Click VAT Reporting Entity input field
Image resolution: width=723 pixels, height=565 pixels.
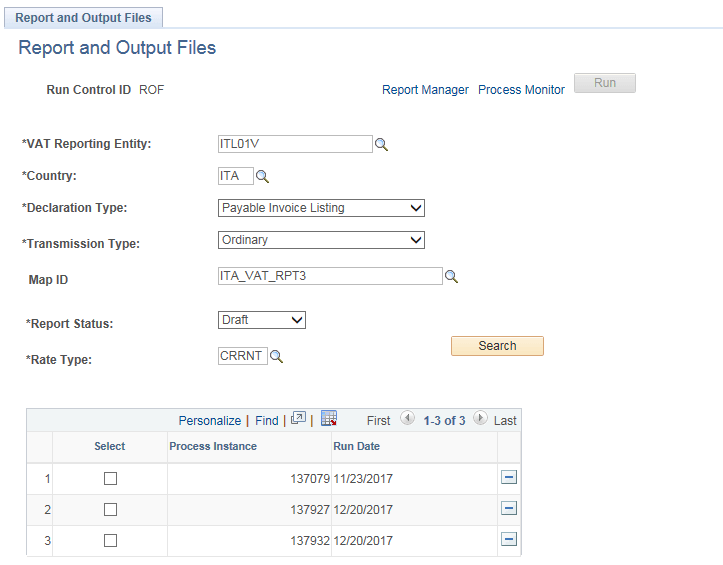[x=295, y=144]
